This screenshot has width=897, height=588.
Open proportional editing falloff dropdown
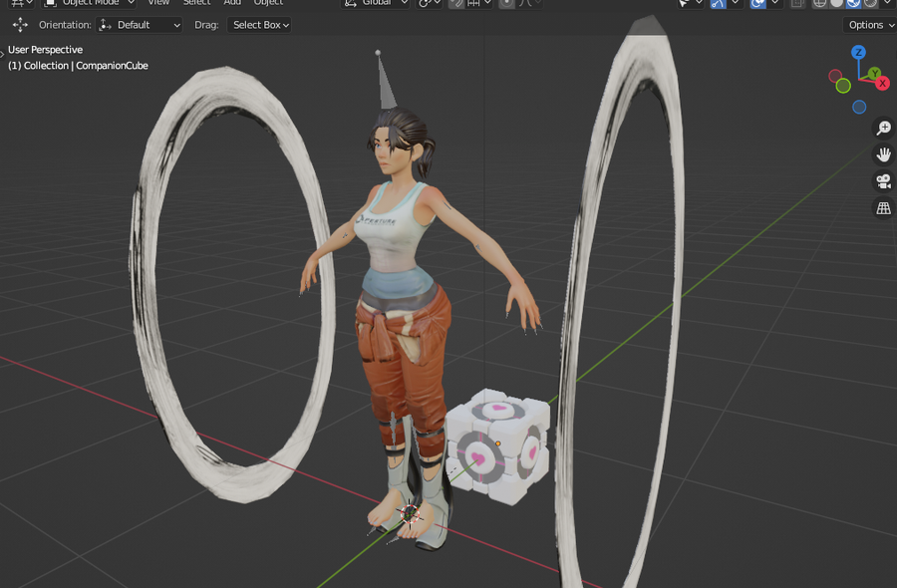(530, 3)
